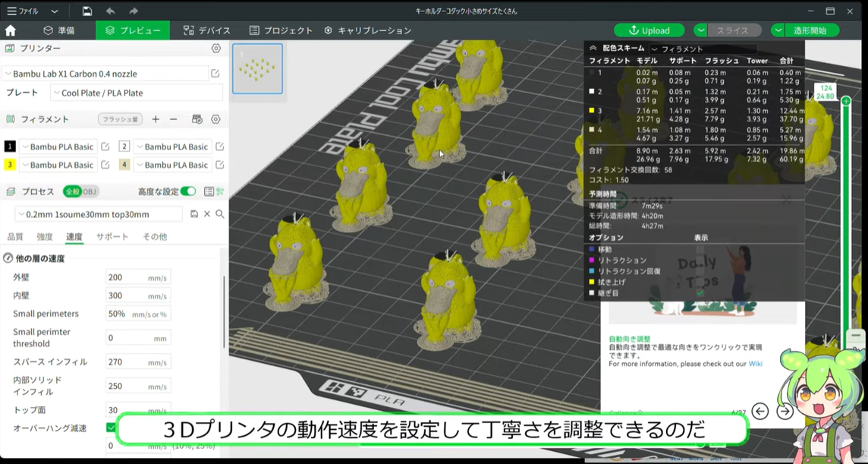Open the その他 settings tab

155,236
